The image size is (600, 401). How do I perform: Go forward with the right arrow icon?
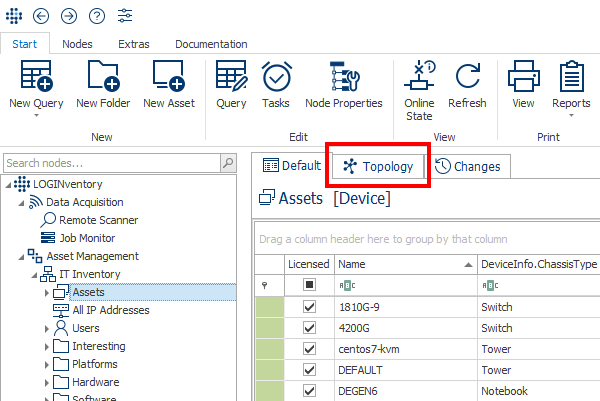point(69,16)
